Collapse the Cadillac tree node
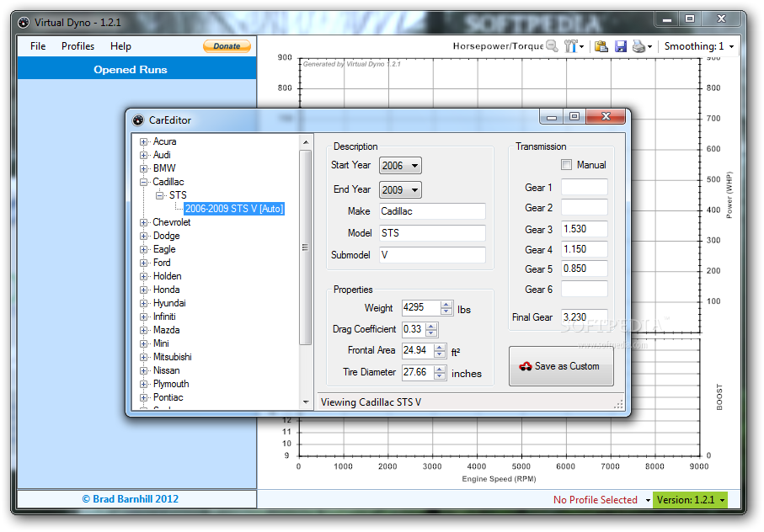The height and width of the screenshot is (532, 764). tap(143, 182)
